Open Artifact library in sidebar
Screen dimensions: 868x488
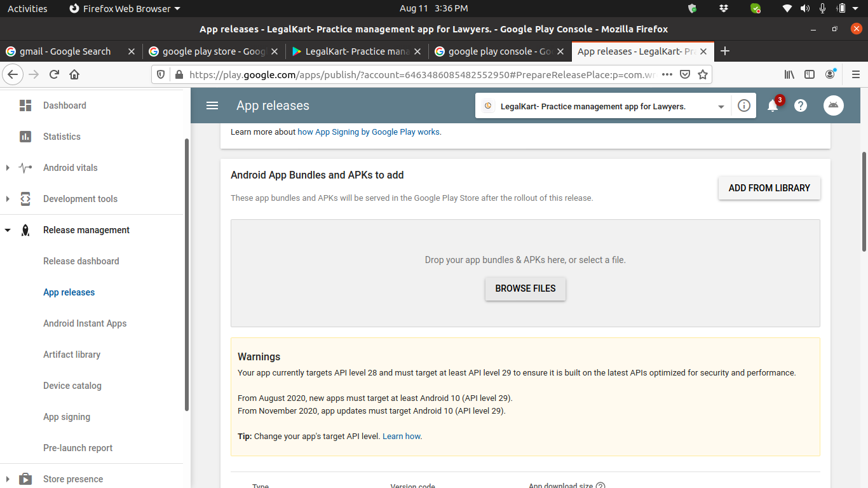pos(72,355)
